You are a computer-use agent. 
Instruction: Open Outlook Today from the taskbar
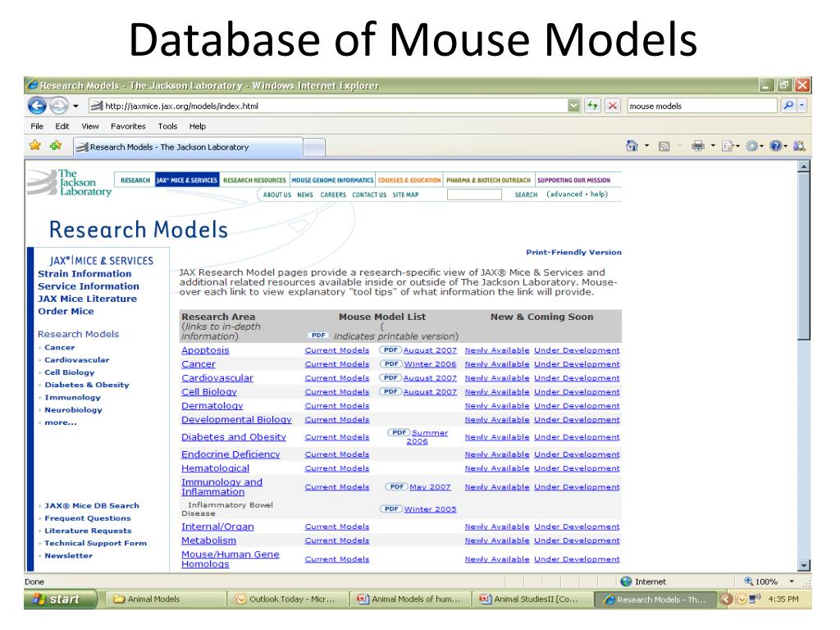[287, 599]
